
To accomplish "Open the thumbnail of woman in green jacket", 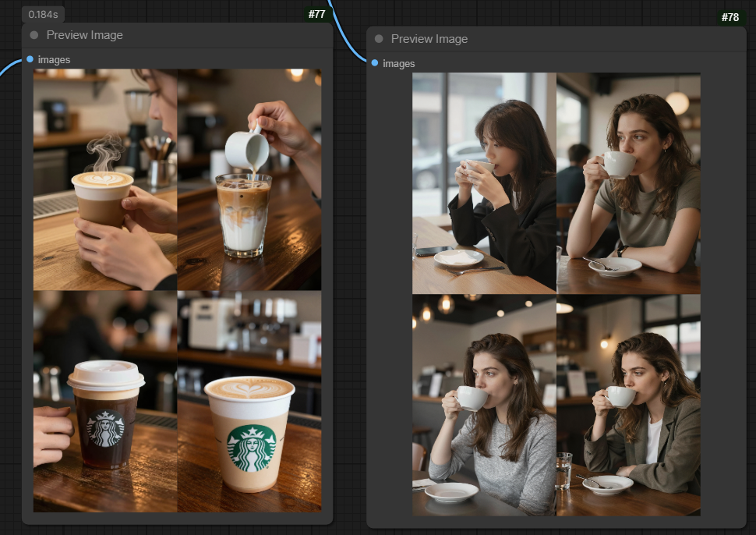I will point(628,405).
